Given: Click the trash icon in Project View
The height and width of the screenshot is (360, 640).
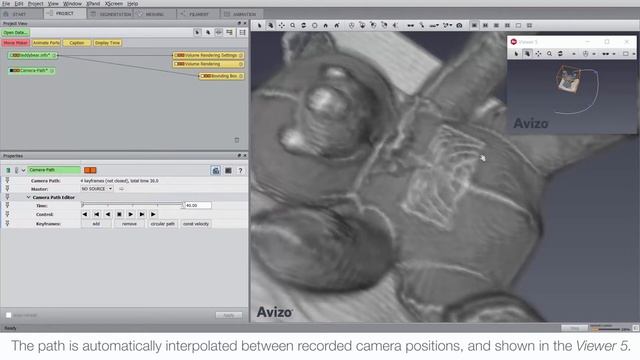Looking at the screenshot, I should click(237, 140).
